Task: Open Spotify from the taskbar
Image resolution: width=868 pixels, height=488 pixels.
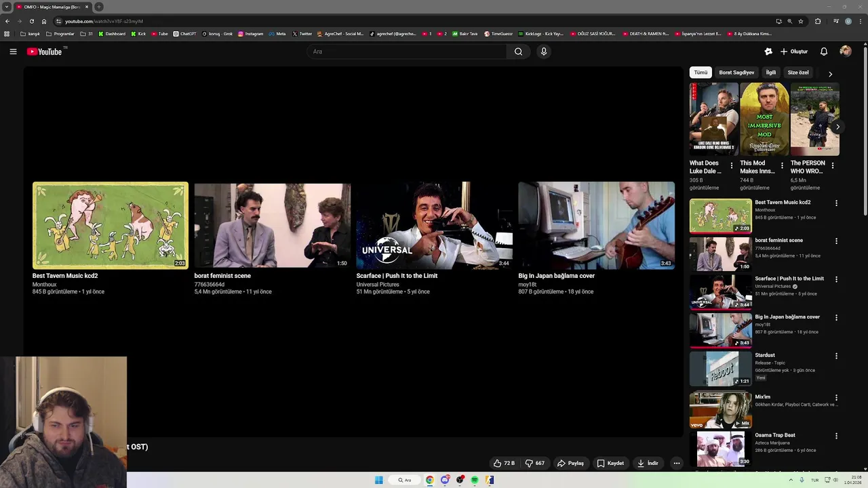Action: point(475,480)
